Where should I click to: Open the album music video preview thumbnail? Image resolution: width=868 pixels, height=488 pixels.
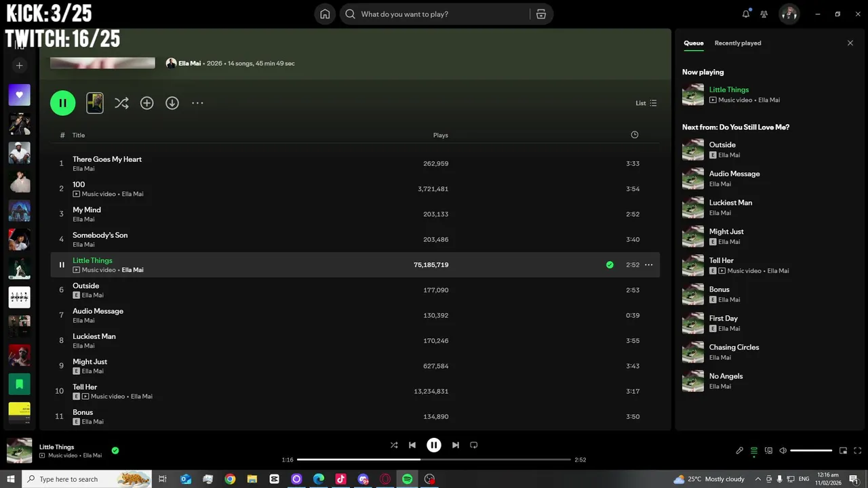(x=95, y=103)
